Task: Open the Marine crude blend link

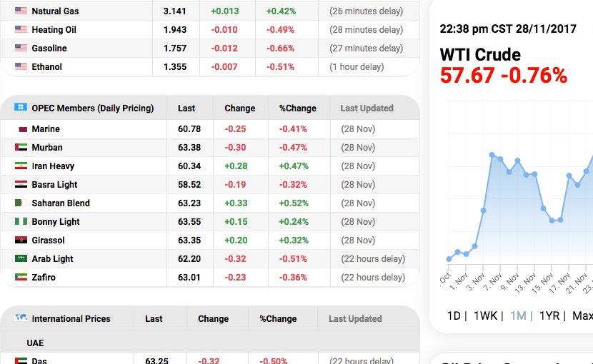Action: 46,129
